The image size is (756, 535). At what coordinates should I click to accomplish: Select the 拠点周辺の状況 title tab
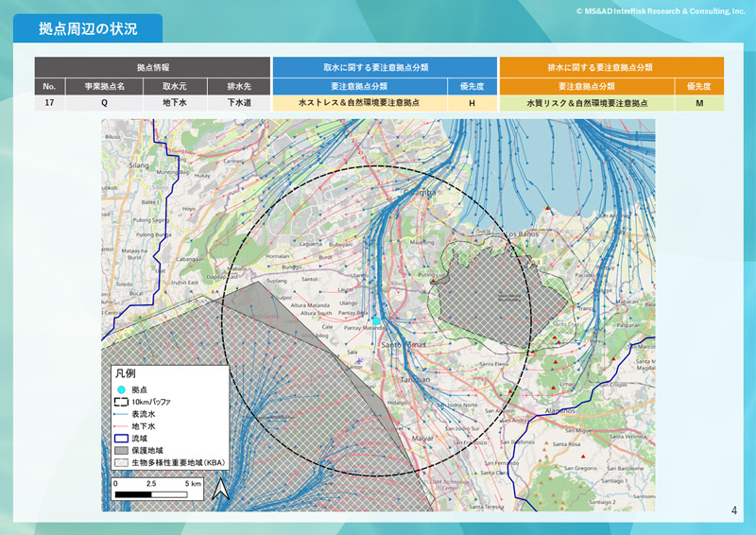pyautogui.click(x=88, y=28)
